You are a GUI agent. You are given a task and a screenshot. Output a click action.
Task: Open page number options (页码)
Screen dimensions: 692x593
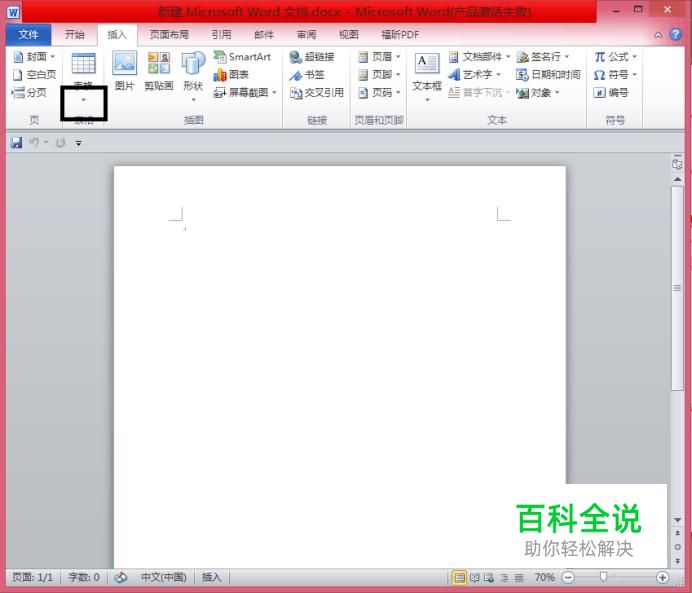click(x=379, y=93)
